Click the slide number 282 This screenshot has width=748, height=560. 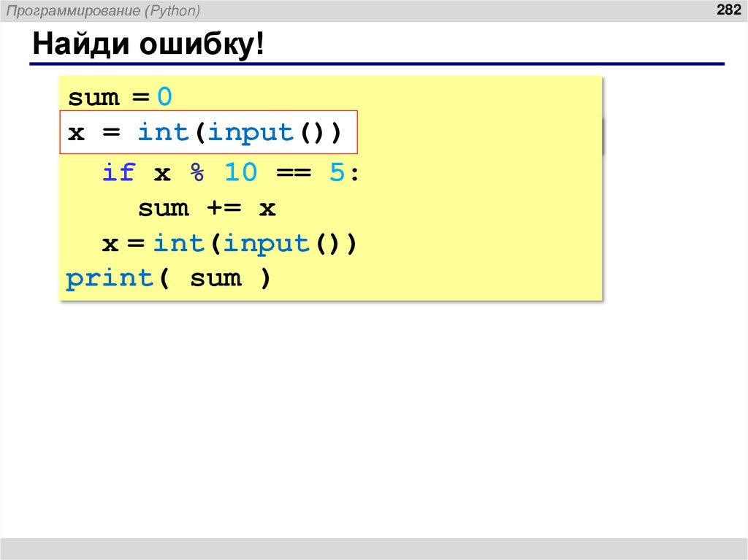coord(728,9)
